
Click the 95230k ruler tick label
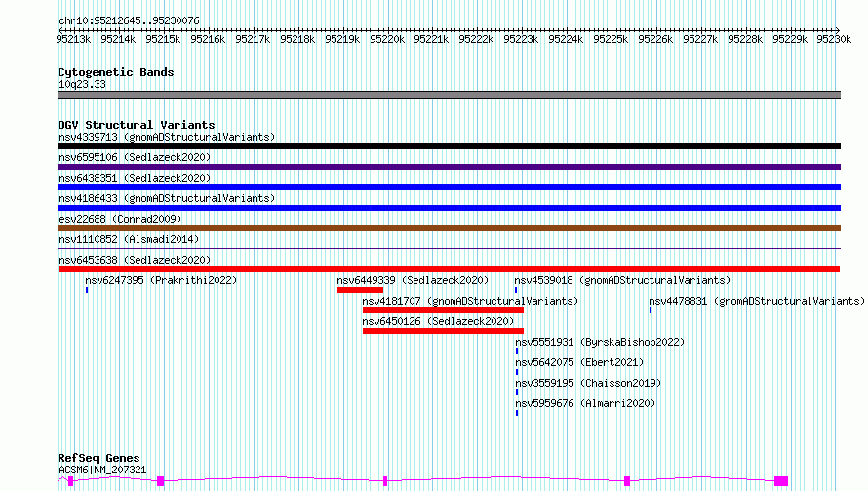click(834, 39)
